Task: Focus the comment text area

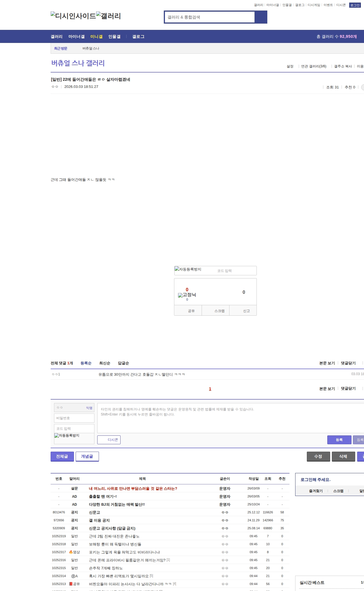Action: 231,418
